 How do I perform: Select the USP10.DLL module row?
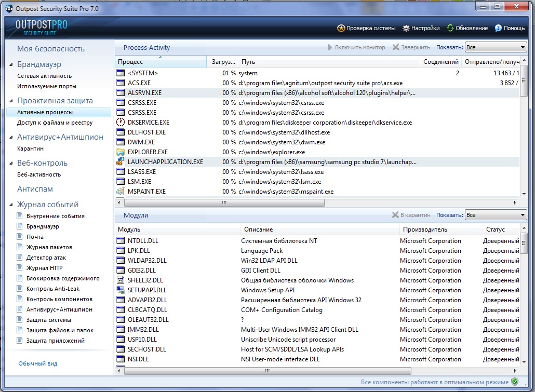tap(317, 340)
